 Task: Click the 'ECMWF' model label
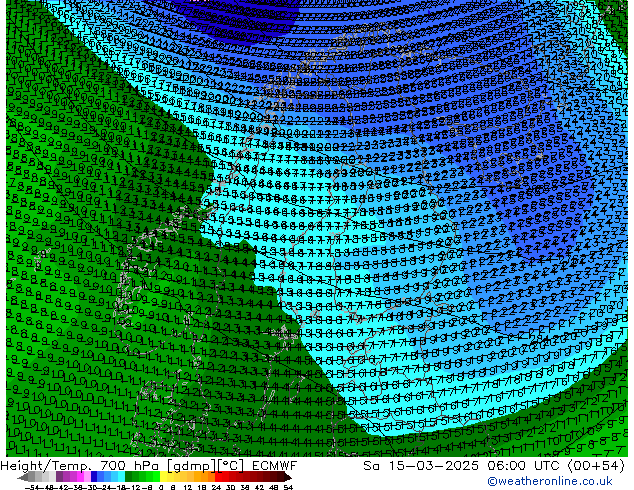[x=275, y=466]
